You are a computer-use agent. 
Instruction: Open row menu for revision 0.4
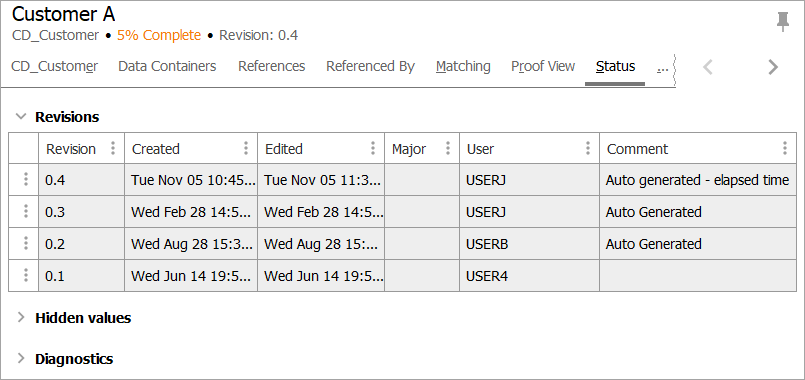25,180
